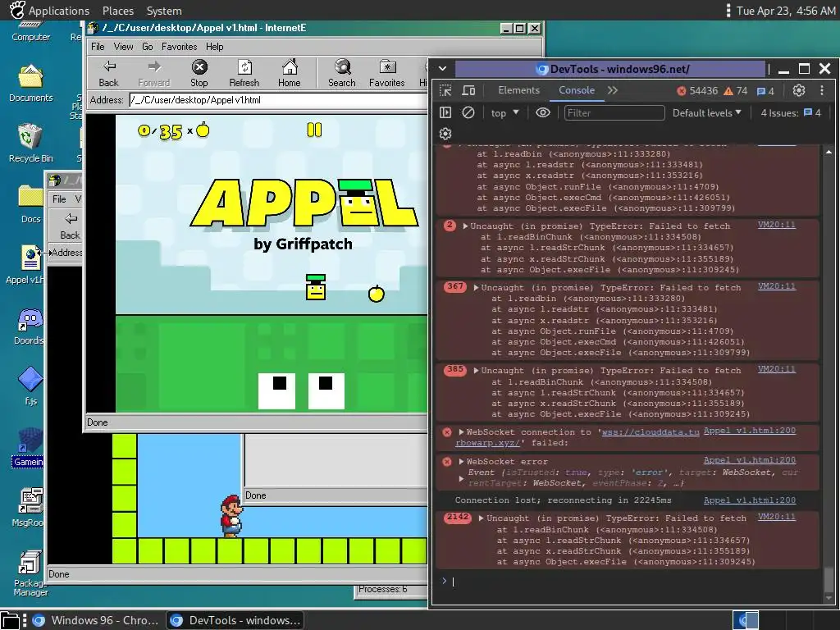Show more DevTools tabs with double chevron
840x630 pixels.
(x=613, y=90)
